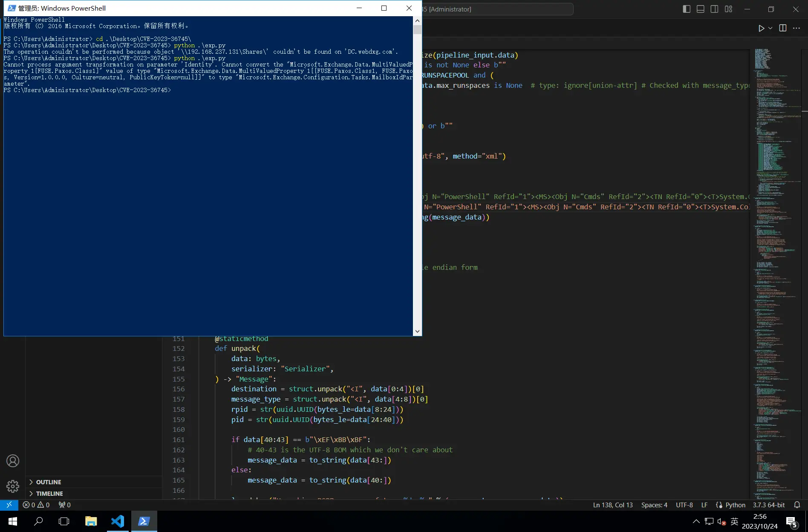The height and width of the screenshot is (532, 808).
Task: Open the Manage gear icon
Action: click(13, 486)
